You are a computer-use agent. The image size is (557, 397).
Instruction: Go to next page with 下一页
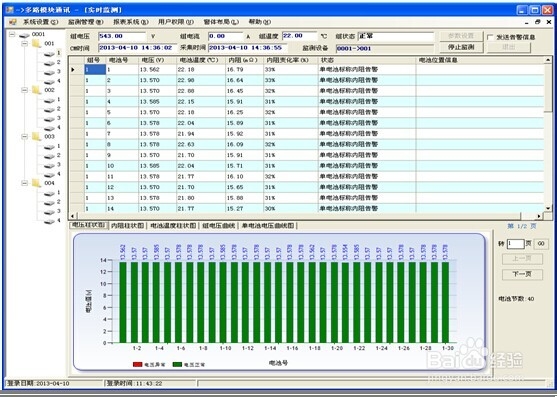(x=522, y=274)
